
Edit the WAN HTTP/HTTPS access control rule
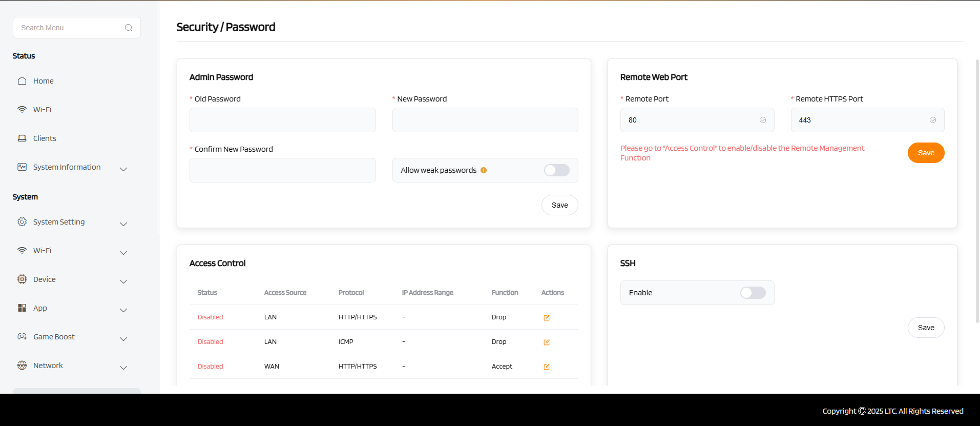(547, 367)
